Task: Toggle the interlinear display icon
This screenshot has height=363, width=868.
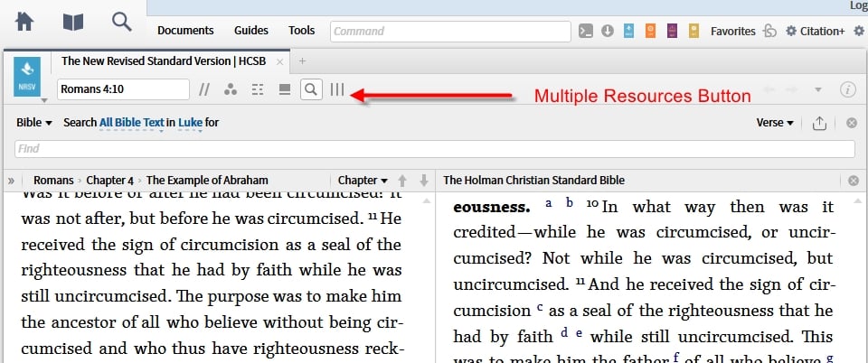Action: point(258,89)
